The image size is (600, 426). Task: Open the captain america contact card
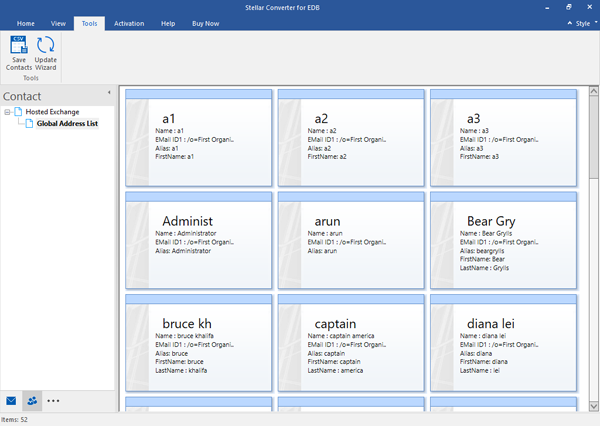coord(351,343)
